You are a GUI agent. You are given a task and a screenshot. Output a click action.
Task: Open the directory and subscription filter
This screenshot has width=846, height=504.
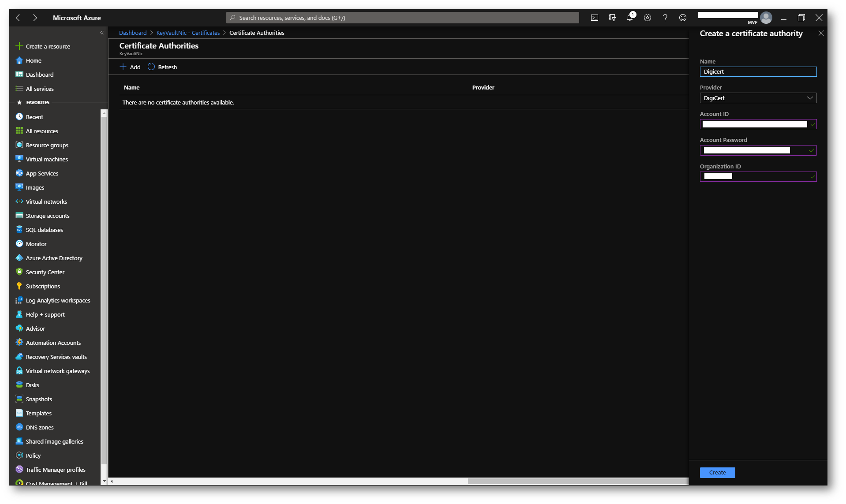(x=612, y=18)
